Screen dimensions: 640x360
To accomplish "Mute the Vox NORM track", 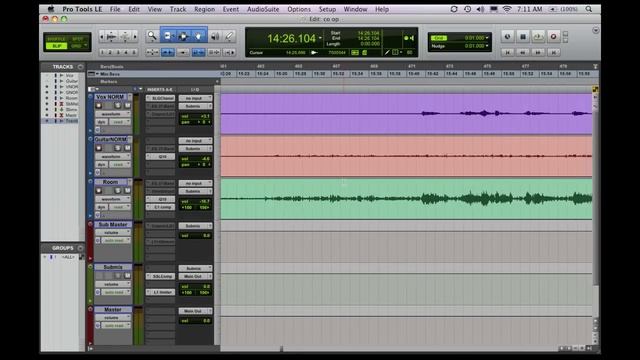I will pos(127,106).
